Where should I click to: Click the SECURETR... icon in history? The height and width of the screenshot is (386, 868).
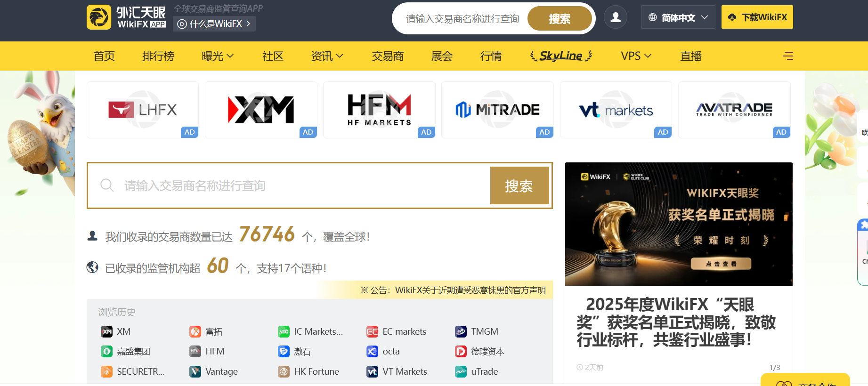coord(107,371)
